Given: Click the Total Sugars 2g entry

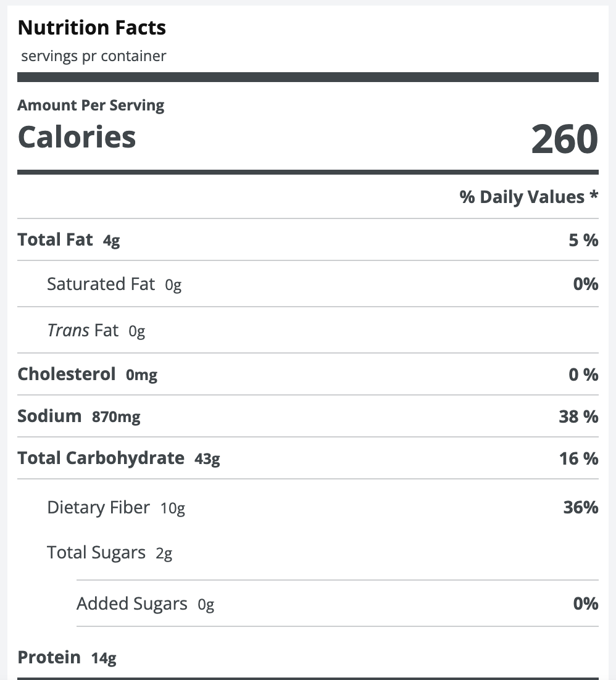Looking at the screenshot, I should [109, 553].
